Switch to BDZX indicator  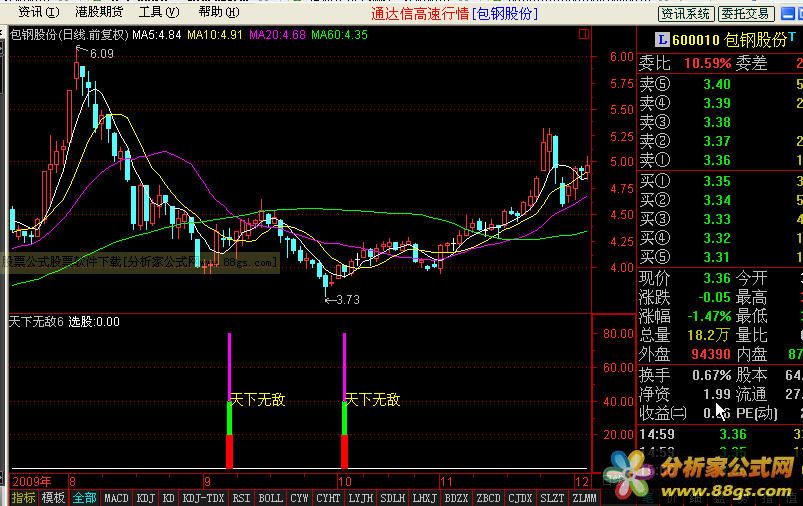[456, 497]
